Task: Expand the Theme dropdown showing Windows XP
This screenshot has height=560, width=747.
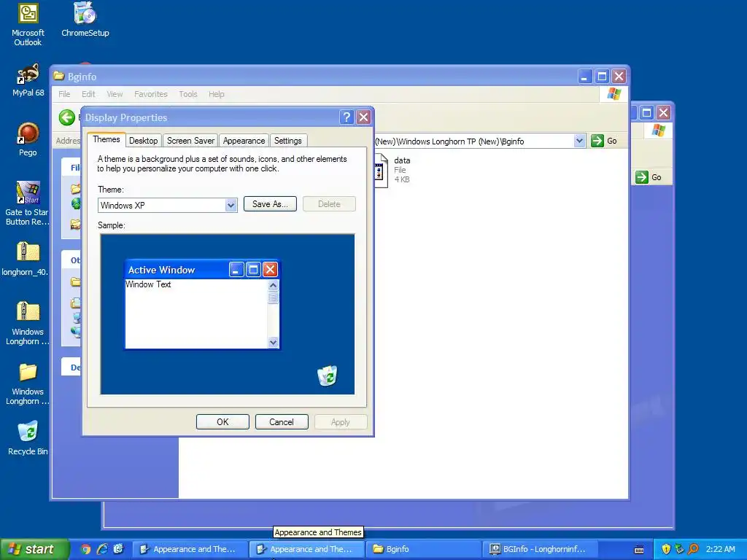Action: tap(231, 205)
